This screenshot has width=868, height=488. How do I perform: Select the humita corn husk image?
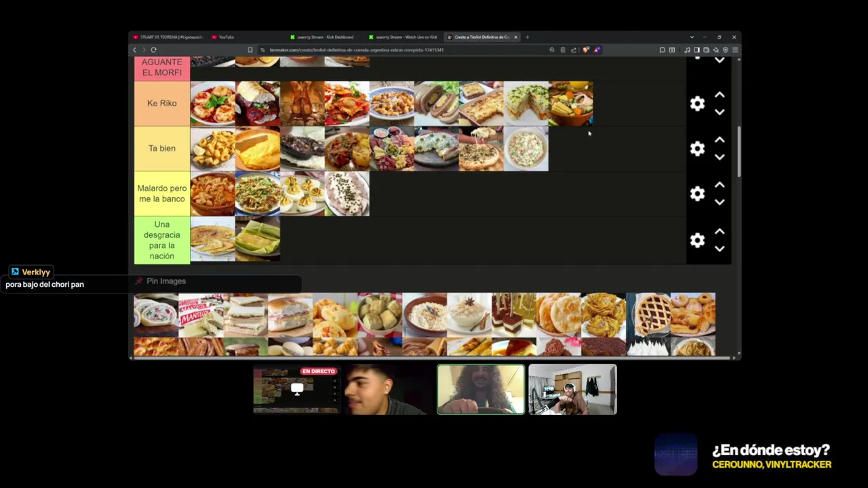tap(258, 239)
